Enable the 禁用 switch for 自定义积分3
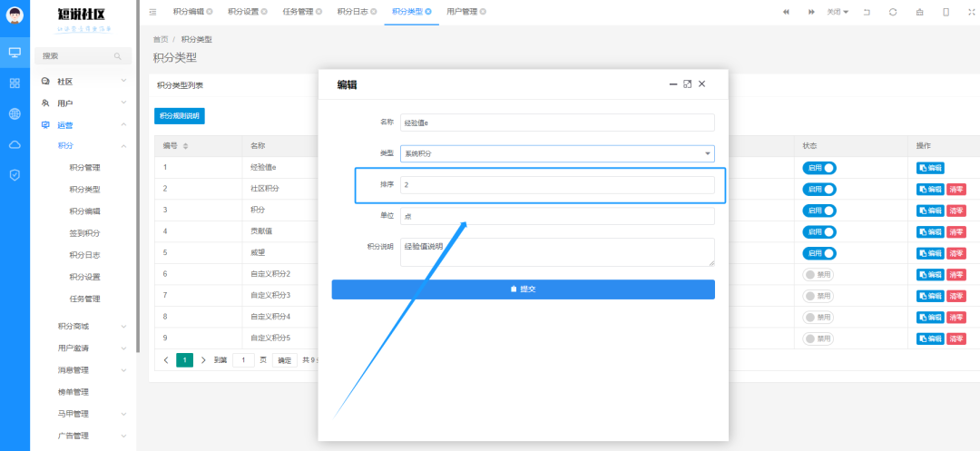Viewport: 980px width, 451px height. point(818,296)
